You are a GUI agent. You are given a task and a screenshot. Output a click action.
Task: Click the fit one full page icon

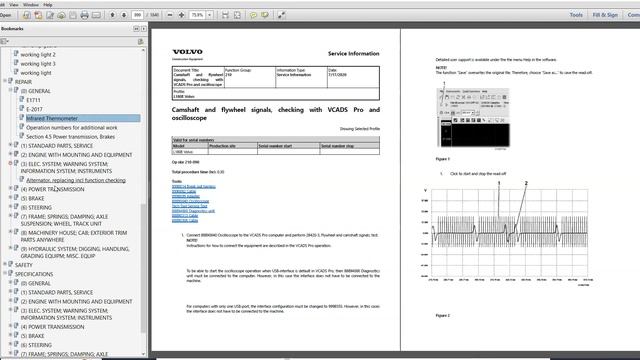[x=237, y=15]
